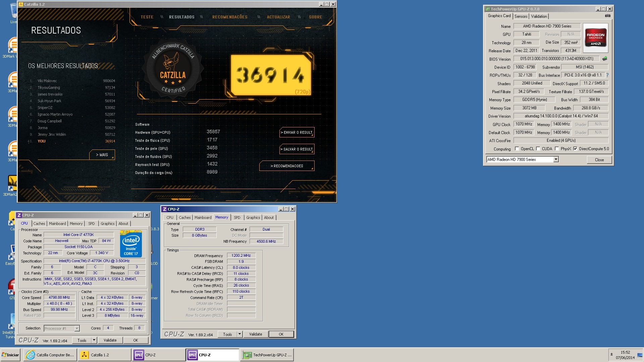644x362 pixels.
Task: Click the BIOS save chip icon in GPU-Z
Action: 604,59
